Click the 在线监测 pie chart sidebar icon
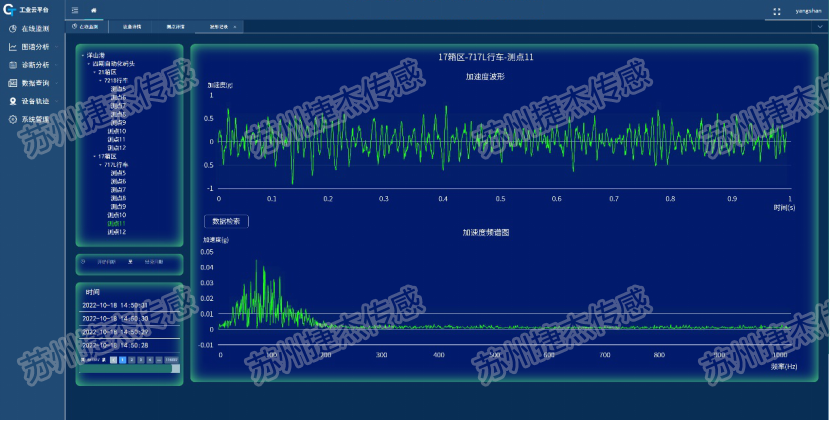 pos(13,29)
